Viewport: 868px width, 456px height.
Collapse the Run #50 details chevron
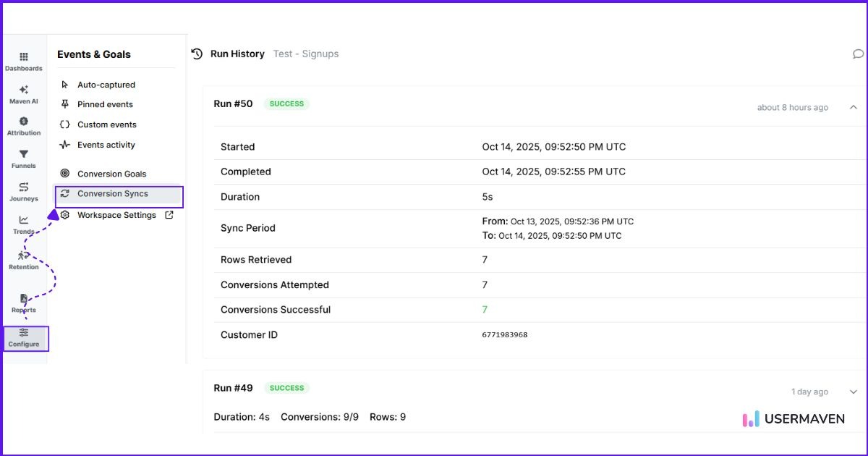[854, 107]
